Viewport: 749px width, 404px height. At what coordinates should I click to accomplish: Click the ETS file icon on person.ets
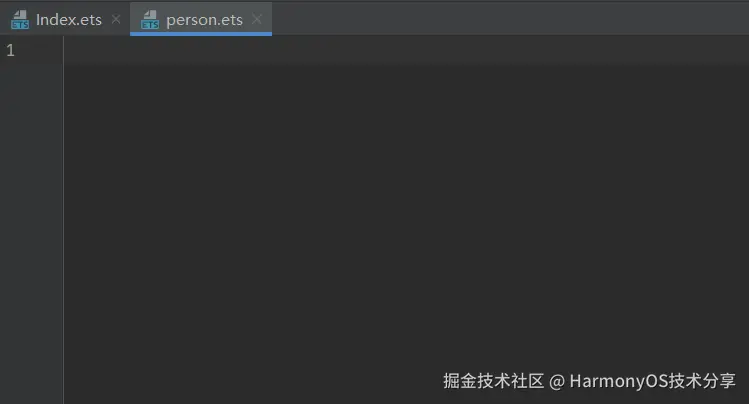pos(150,20)
